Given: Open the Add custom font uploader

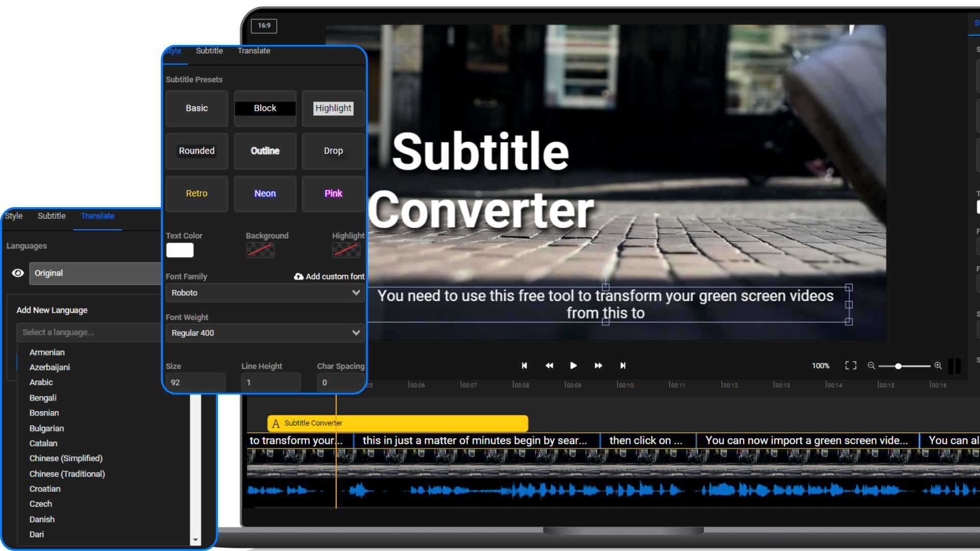Looking at the screenshot, I should point(329,276).
